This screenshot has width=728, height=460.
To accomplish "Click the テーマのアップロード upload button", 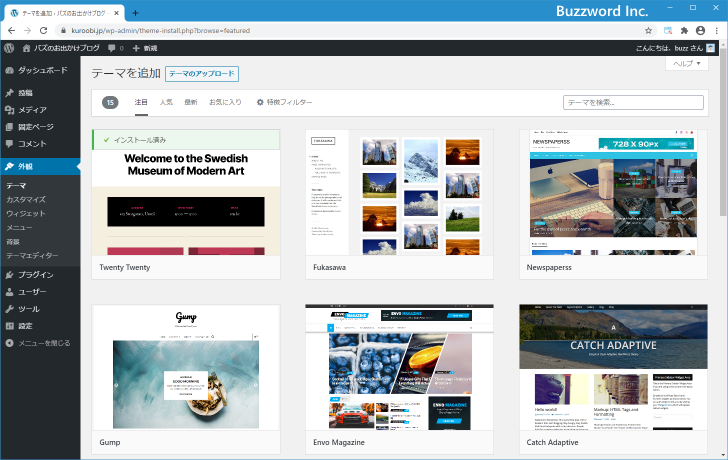I will 201,74.
